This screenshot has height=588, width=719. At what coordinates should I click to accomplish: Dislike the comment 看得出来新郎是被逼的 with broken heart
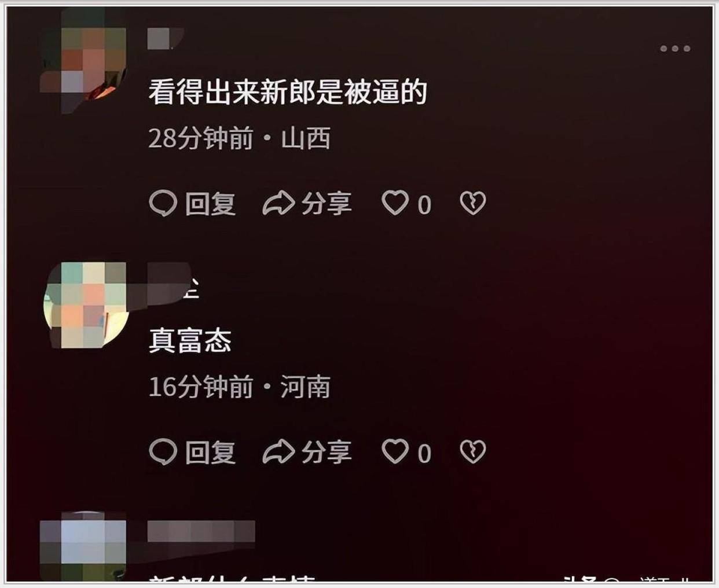[473, 204]
